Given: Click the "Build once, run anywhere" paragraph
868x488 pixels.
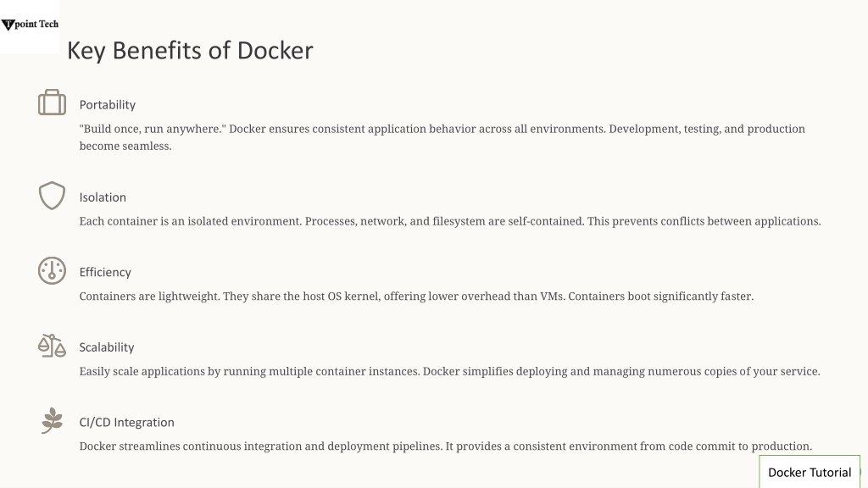Looking at the screenshot, I should tap(442, 137).
